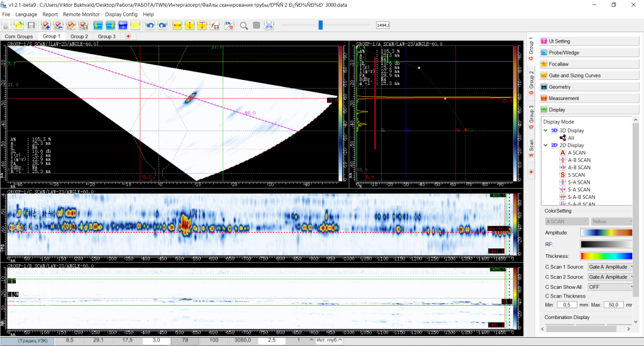644x346 pixels.
Task: Click the redo arrow in toolbar
Action: click(162, 25)
